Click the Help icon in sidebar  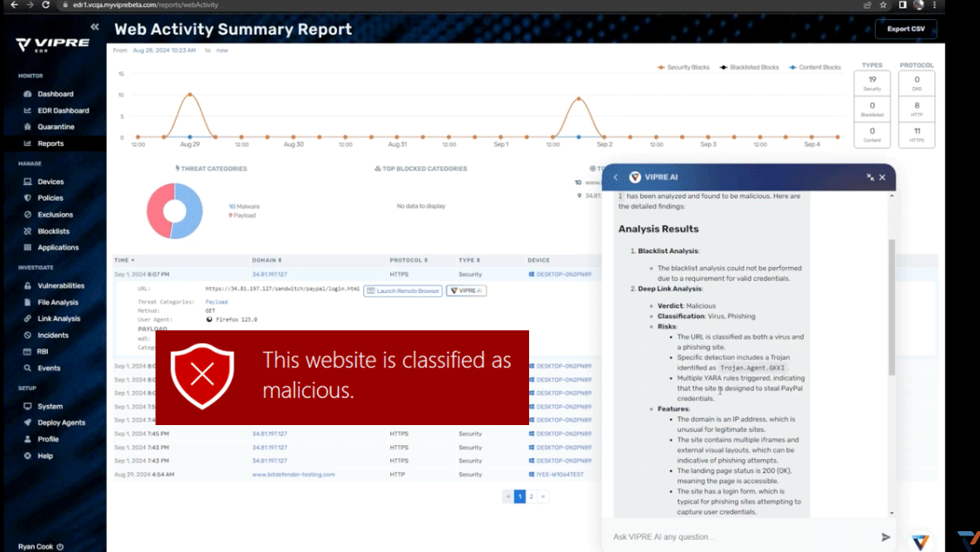pyautogui.click(x=28, y=456)
